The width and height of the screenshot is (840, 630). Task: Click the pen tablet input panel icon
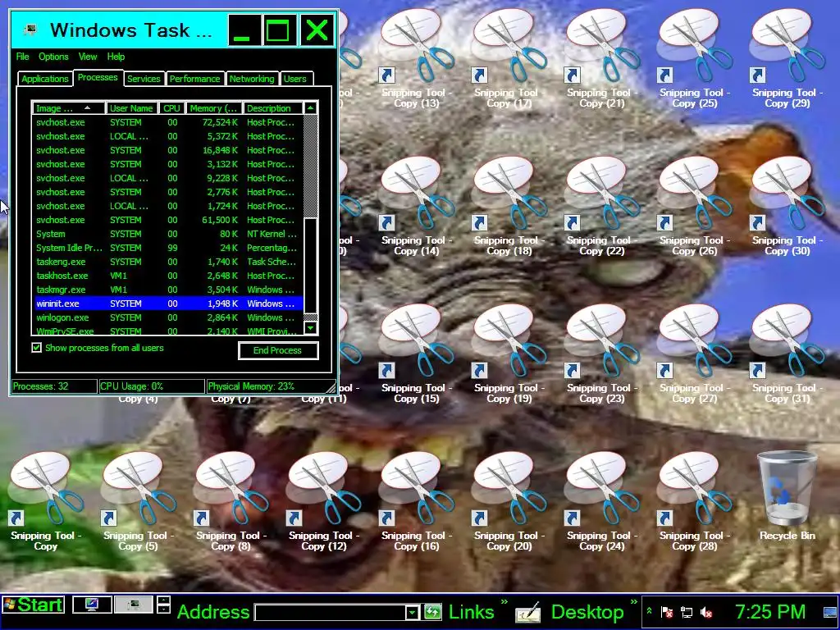(x=528, y=612)
